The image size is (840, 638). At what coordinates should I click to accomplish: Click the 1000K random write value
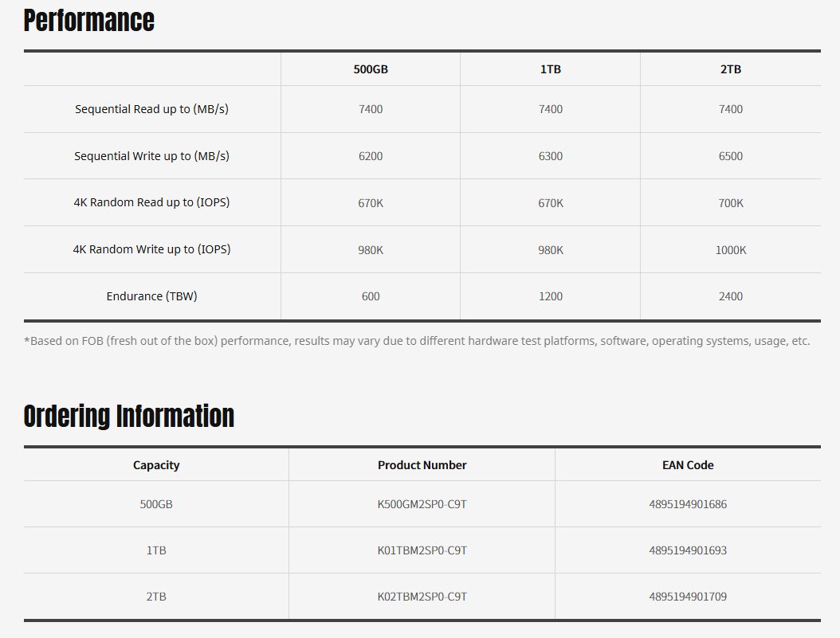point(730,250)
